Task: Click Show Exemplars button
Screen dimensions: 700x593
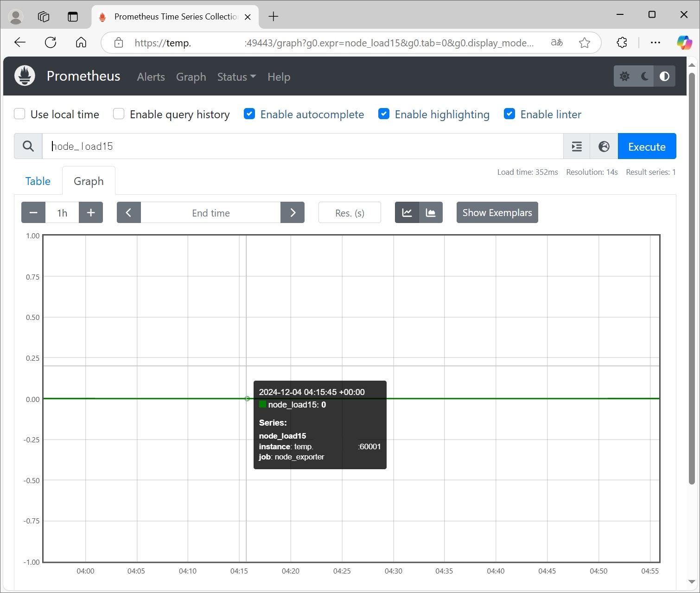Action: pos(497,213)
